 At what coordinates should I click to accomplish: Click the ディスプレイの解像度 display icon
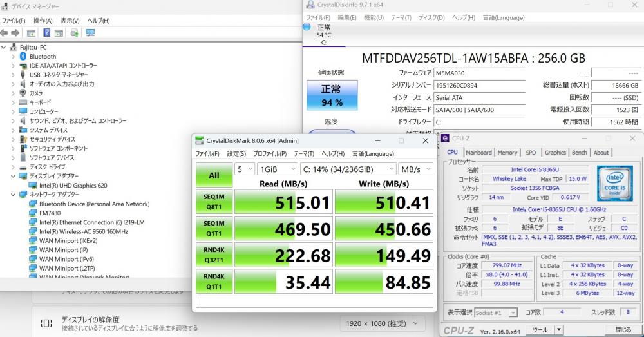46,323
